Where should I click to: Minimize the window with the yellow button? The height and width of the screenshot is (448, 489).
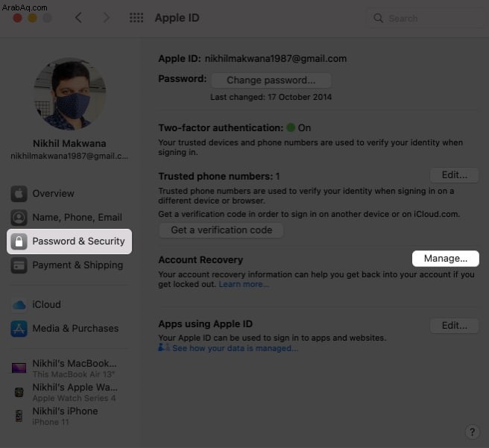pos(33,18)
